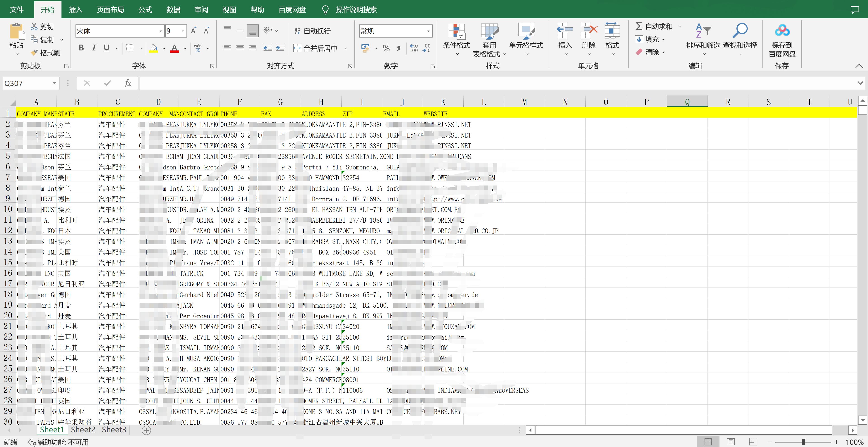The image size is (868, 447).
Task: Click the Delete cells (删除) icon
Action: 589,31
